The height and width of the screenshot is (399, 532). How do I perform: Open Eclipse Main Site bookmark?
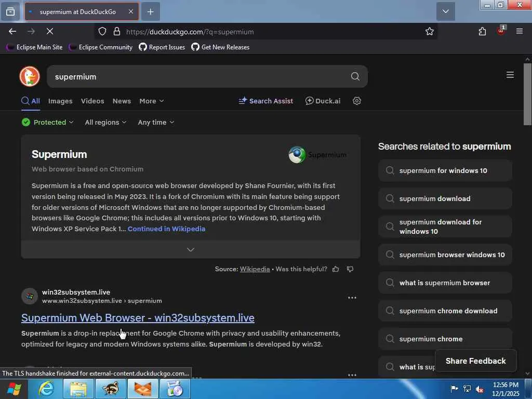point(35,47)
